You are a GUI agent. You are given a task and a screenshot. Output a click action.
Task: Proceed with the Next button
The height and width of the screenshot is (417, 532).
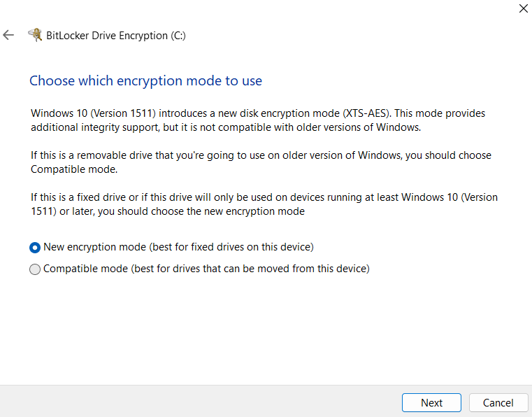click(x=431, y=403)
